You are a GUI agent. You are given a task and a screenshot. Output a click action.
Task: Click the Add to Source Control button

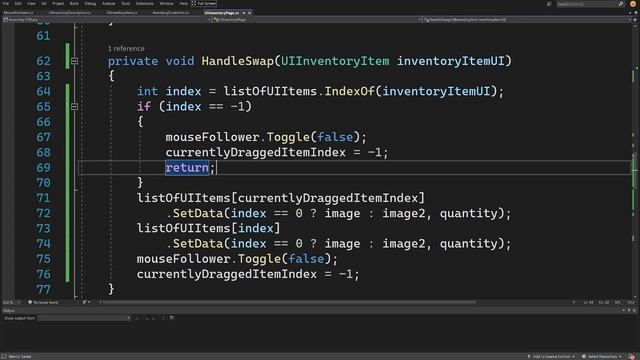pyautogui.click(x=551, y=356)
